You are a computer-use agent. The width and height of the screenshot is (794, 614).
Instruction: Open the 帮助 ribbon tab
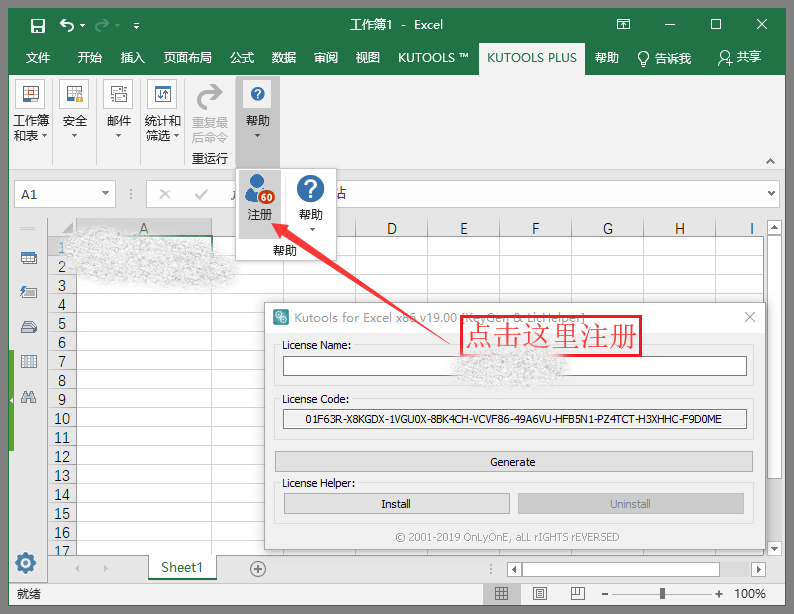pos(607,58)
